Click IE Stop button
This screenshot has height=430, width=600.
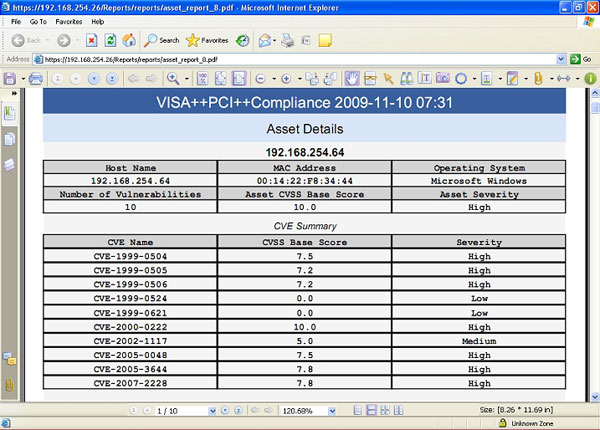91,41
